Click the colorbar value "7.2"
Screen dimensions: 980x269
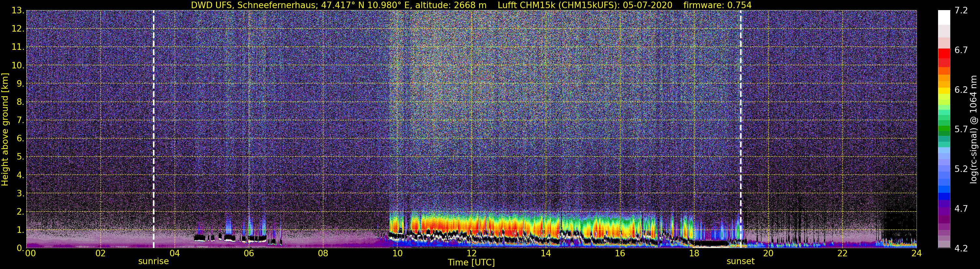(x=961, y=11)
